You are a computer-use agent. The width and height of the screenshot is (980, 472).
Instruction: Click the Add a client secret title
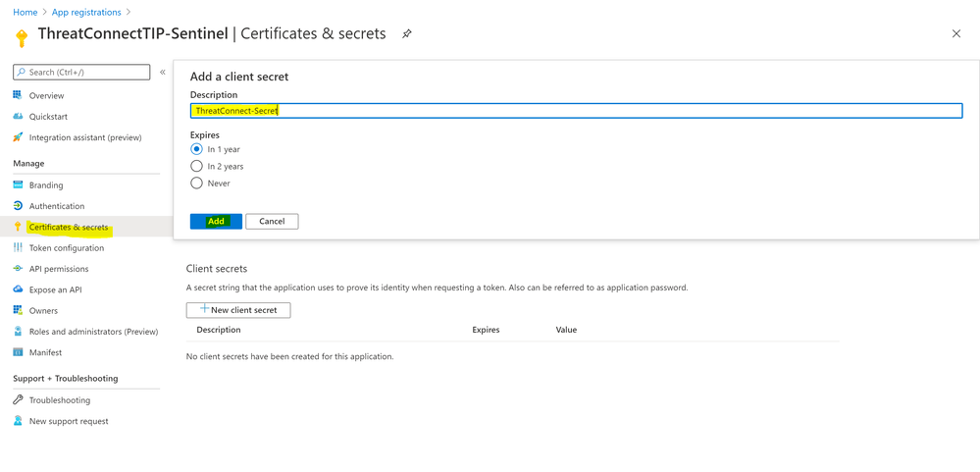pos(238,77)
